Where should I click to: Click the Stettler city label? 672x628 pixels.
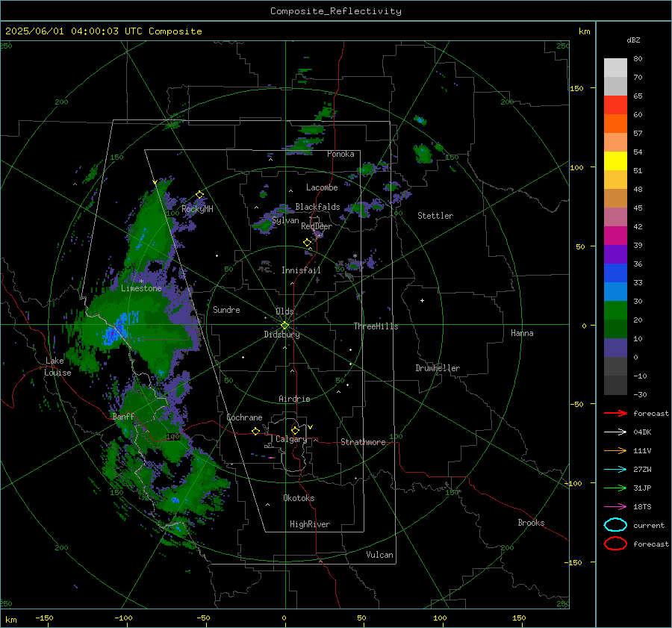435,216
